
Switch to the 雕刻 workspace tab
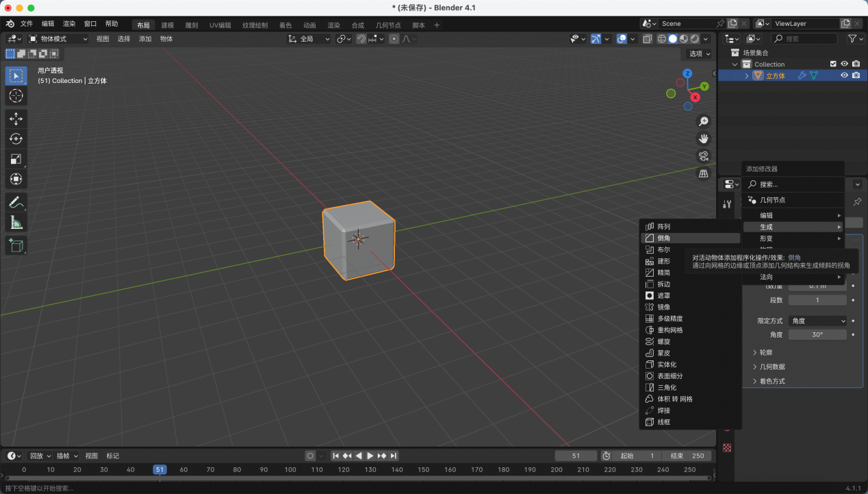click(192, 25)
